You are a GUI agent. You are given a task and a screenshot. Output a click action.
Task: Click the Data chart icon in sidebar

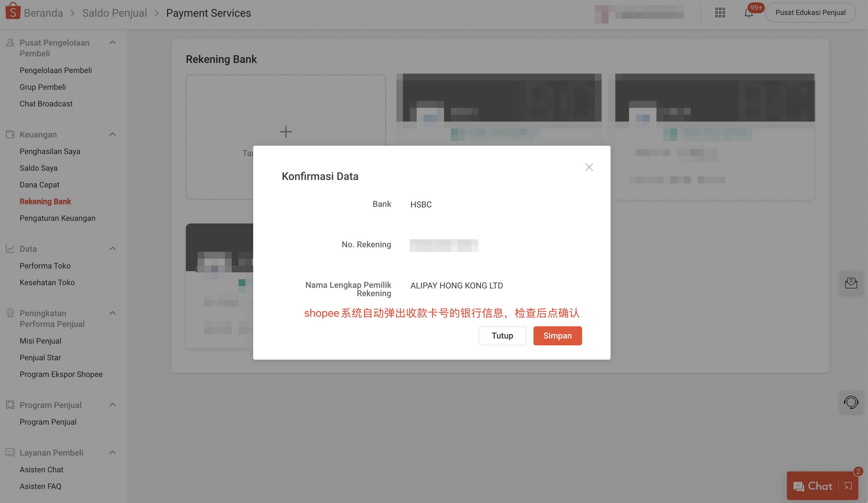(10, 249)
